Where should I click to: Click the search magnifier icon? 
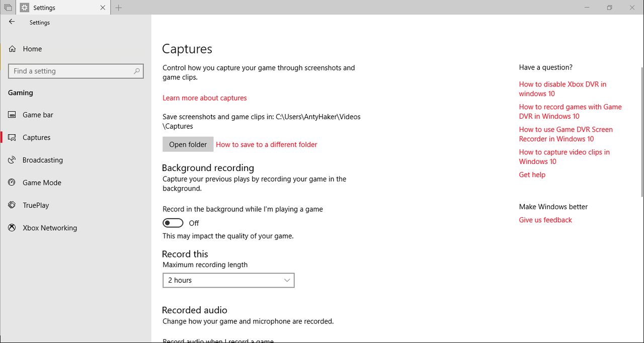136,71
